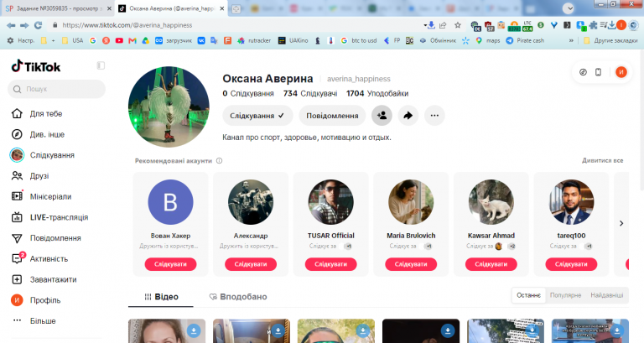The width and height of the screenshot is (644, 343).
Task: Download the fourth dark video
Action: [x=448, y=330]
